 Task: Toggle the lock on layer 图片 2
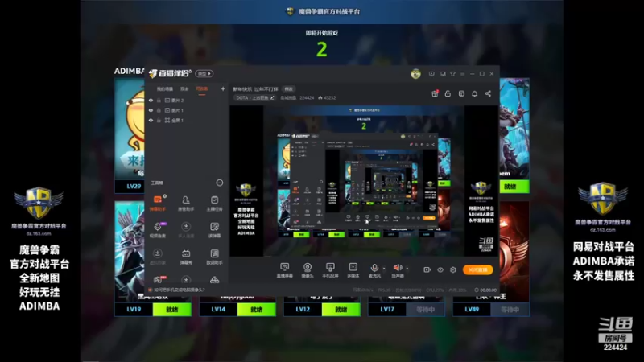pos(159,100)
